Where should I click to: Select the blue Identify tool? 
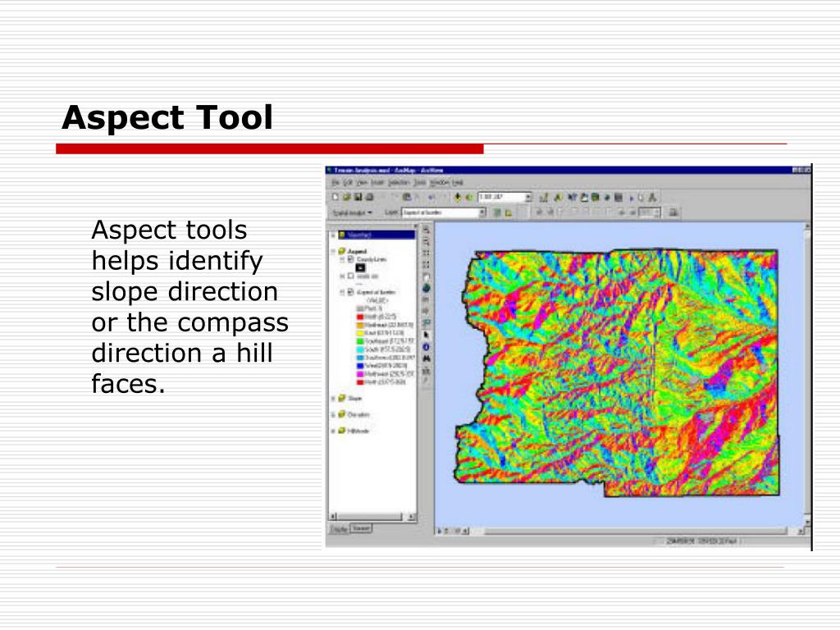coord(427,347)
